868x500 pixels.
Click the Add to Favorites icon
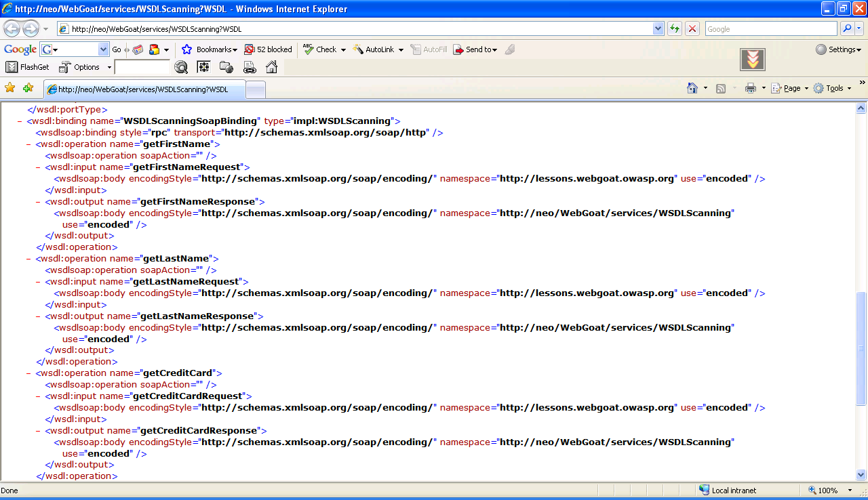click(x=28, y=88)
